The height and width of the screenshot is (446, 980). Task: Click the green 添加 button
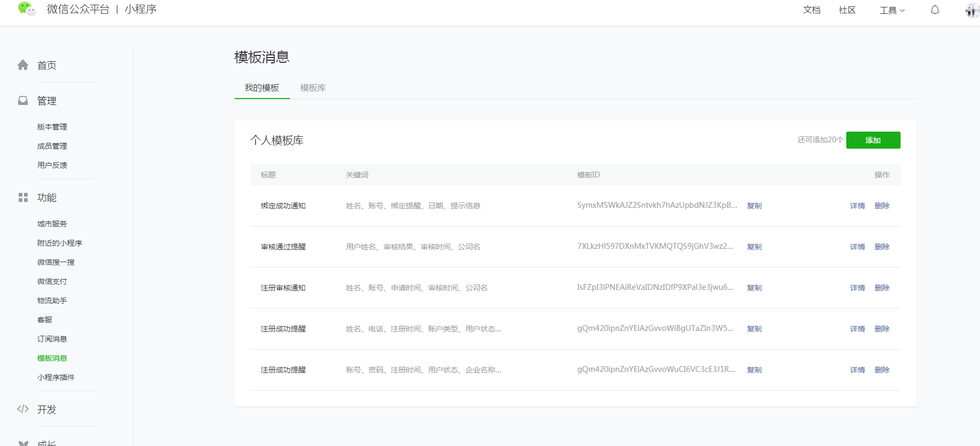pyautogui.click(x=873, y=140)
